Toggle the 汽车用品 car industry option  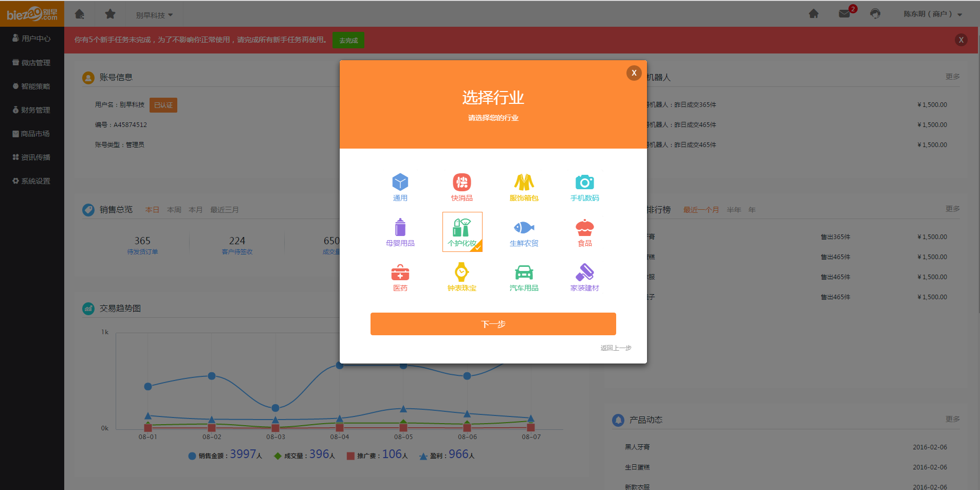coord(524,277)
